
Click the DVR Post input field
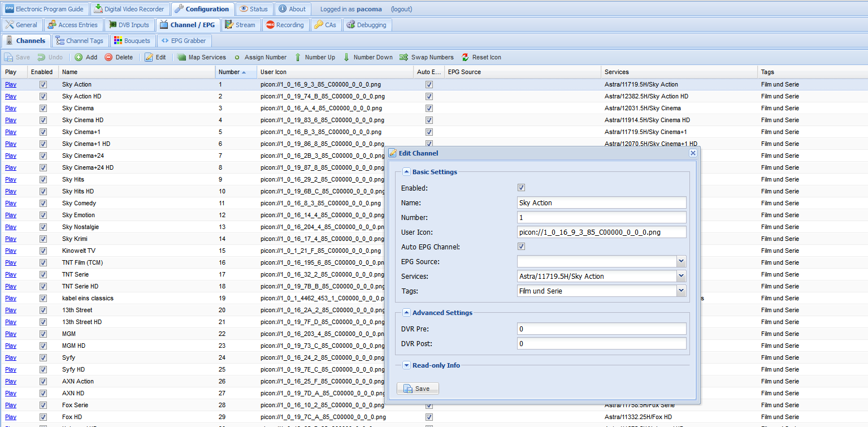tap(601, 343)
